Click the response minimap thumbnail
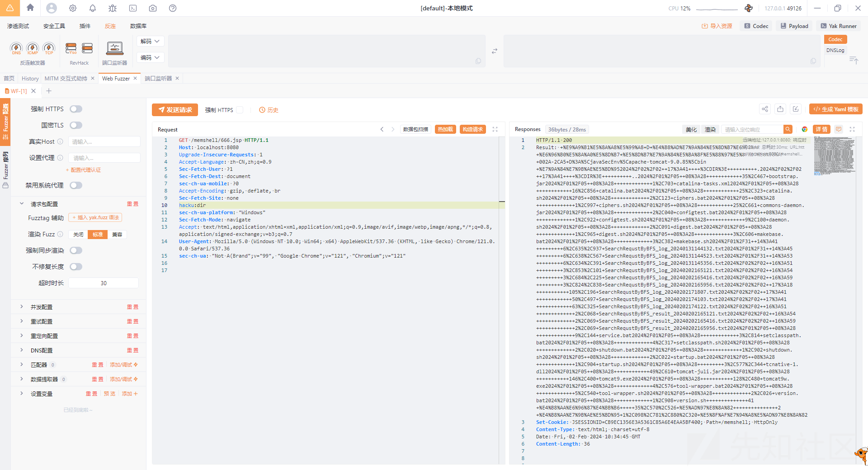Viewport: 868px width, 470px height. (834, 156)
